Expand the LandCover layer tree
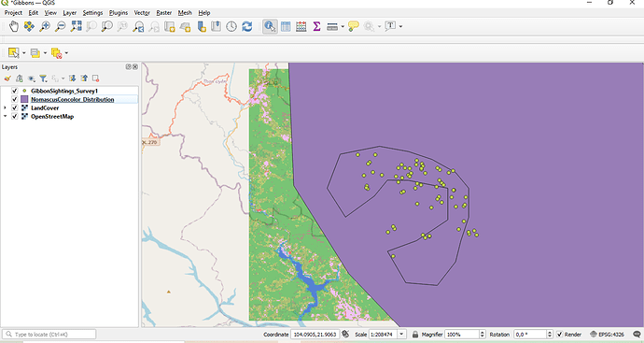 click(x=5, y=107)
